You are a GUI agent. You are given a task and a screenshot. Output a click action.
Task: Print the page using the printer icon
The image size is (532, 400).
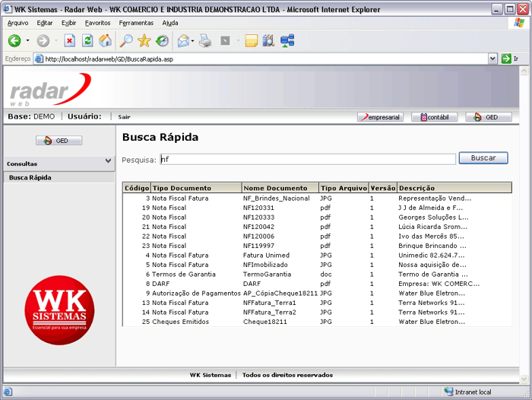(205, 41)
